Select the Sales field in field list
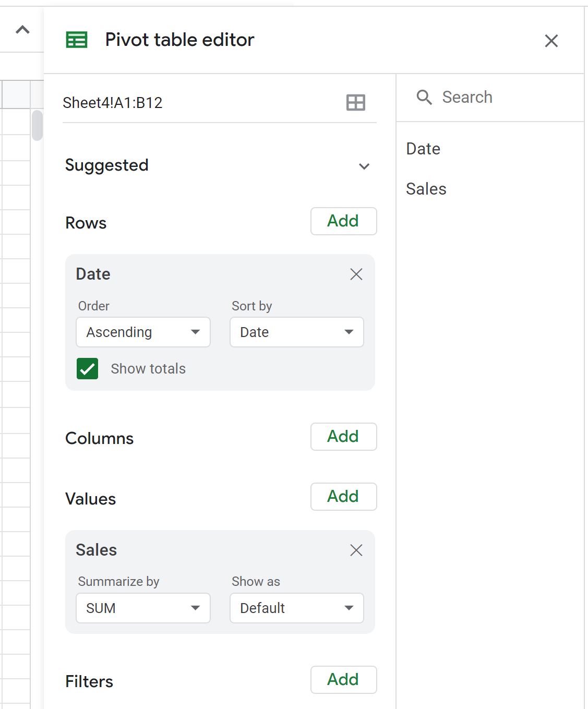Screen dimensions: 588x709 click(426, 189)
